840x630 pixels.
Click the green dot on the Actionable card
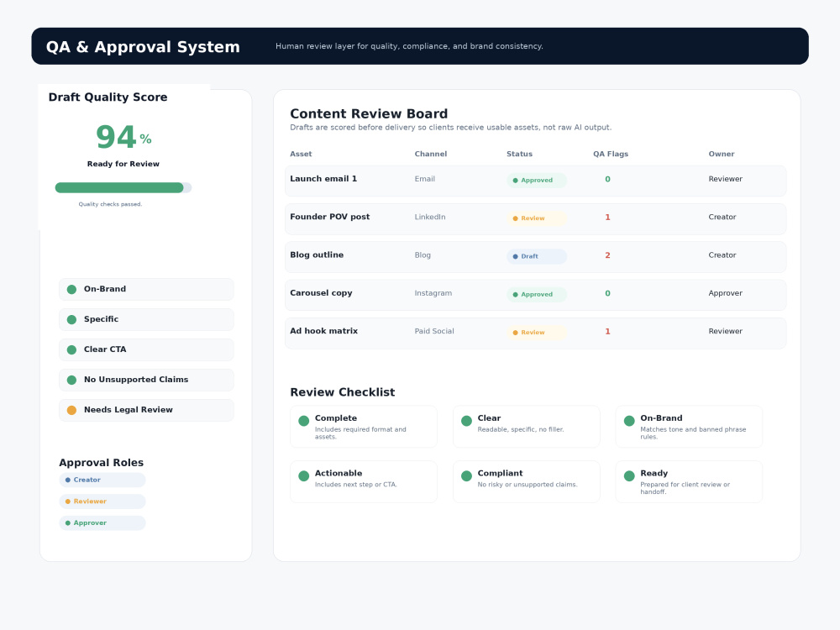click(304, 475)
